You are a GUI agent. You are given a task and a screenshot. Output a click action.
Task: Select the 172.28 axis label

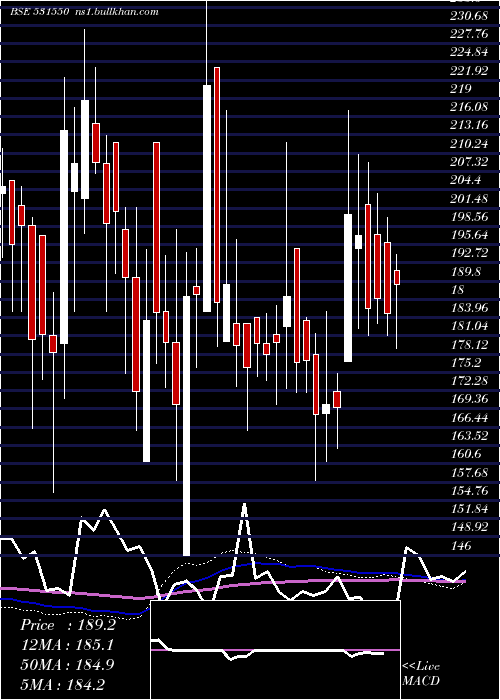click(x=469, y=381)
